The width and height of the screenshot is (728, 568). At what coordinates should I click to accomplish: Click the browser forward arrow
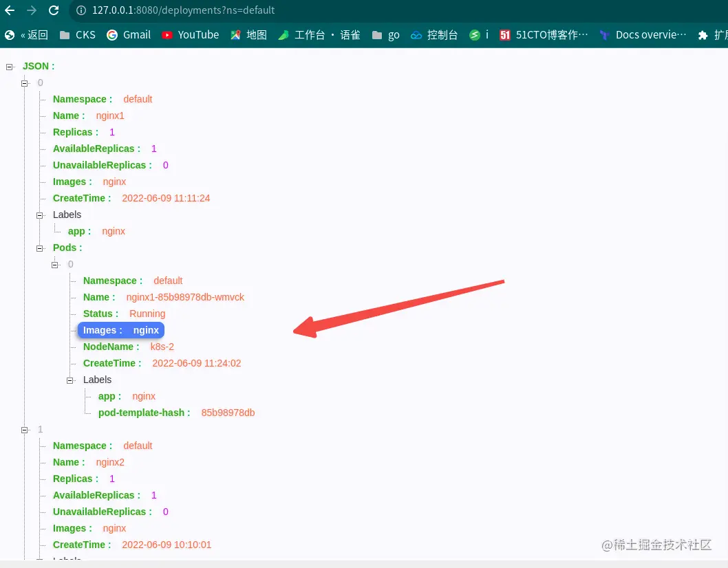click(32, 10)
